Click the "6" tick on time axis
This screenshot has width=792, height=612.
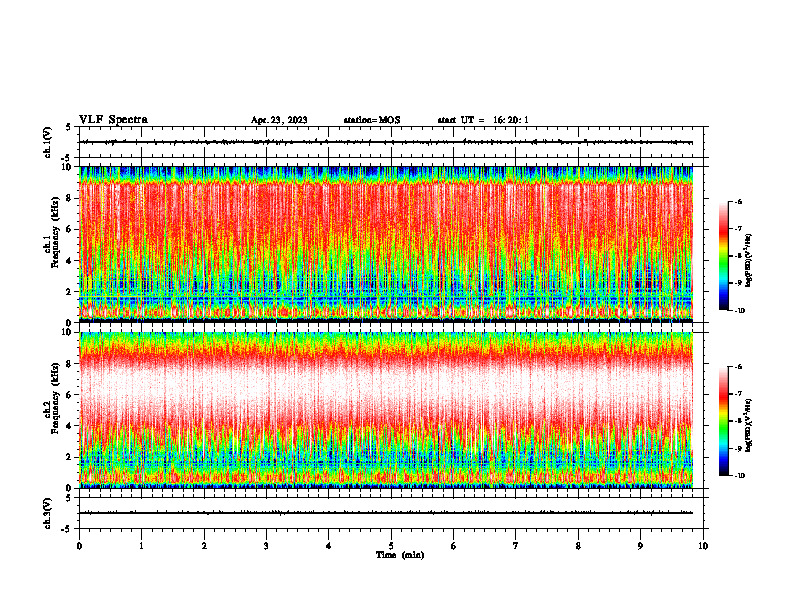[454, 546]
